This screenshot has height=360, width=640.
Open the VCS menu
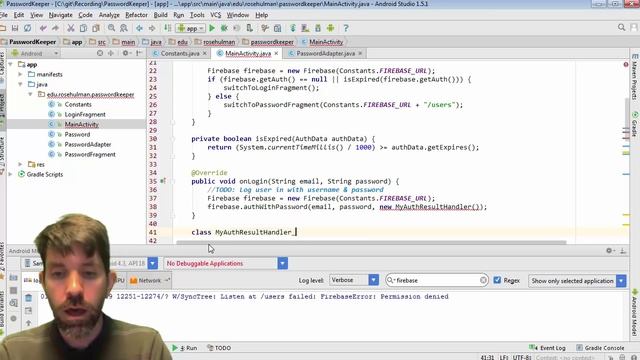[x=216, y=15]
